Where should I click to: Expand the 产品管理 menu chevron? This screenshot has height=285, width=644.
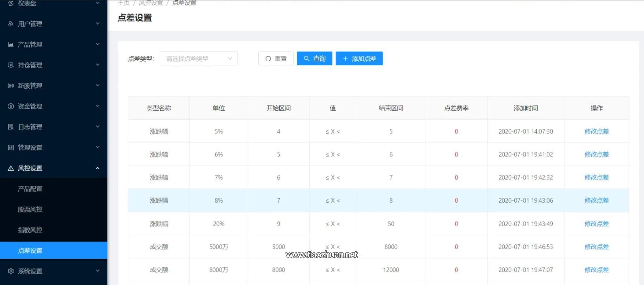click(x=97, y=44)
